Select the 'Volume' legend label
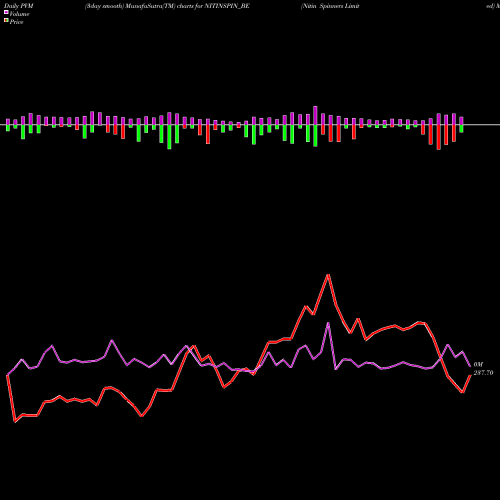This screenshot has width=500, height=500. [19, 14]
